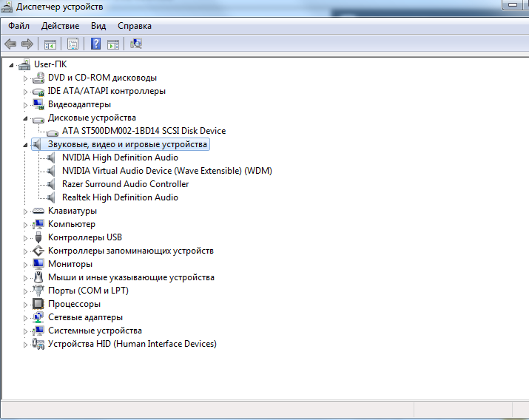Open the Вид menu
This screenshot has height=420, width=529.
click(x=98, y=26)
